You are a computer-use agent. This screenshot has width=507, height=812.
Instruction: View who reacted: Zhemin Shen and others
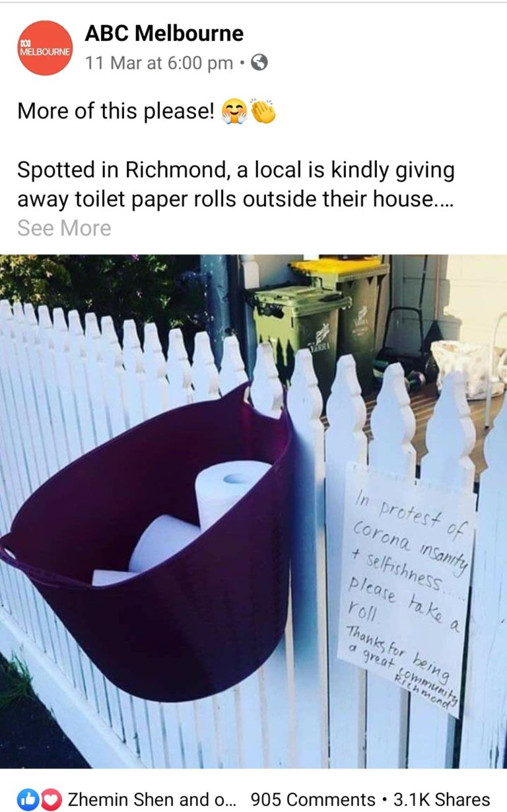(x=152, y=799)
